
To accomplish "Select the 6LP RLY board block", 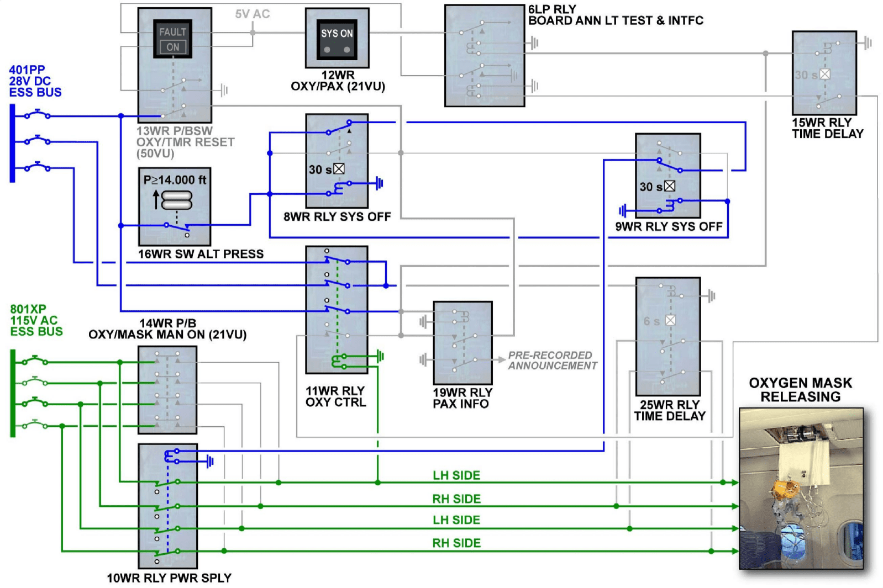I will (x=484, y=55).
